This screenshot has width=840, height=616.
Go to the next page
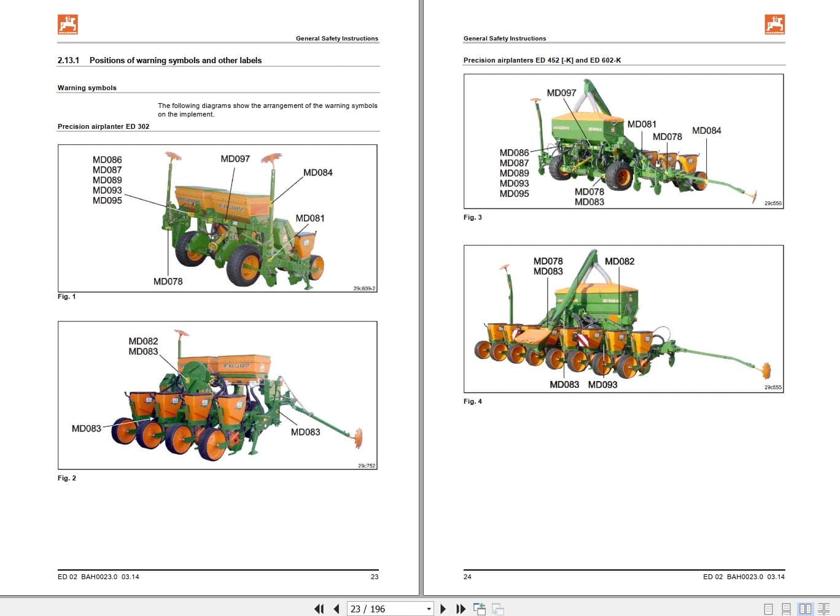[x=443, y=609]
